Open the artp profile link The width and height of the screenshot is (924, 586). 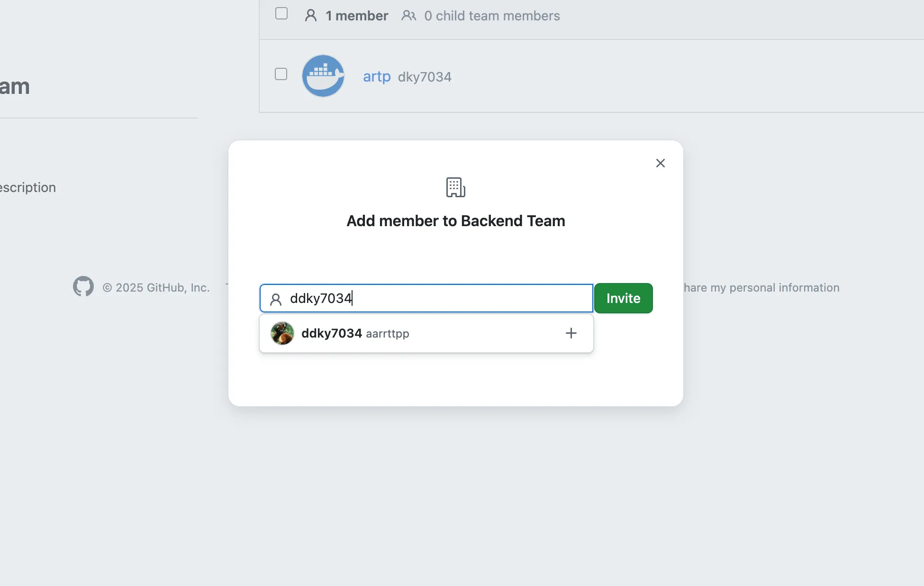point(377,76)
